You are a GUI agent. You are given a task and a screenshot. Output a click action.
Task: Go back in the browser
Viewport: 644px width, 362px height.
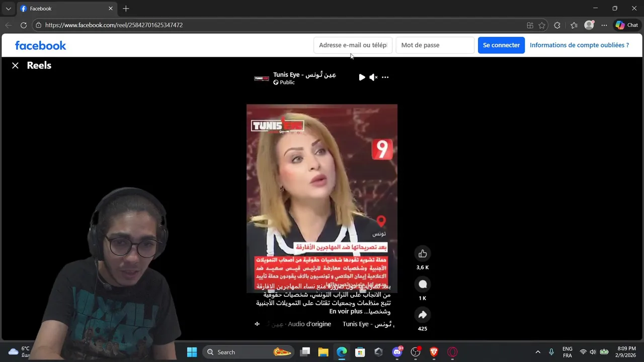coord(9,25)
